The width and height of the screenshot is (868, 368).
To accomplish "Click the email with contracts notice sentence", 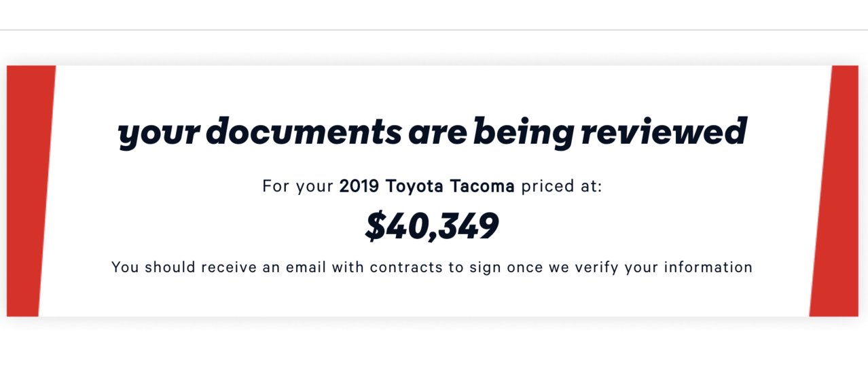I will click(x=432, y=268).
